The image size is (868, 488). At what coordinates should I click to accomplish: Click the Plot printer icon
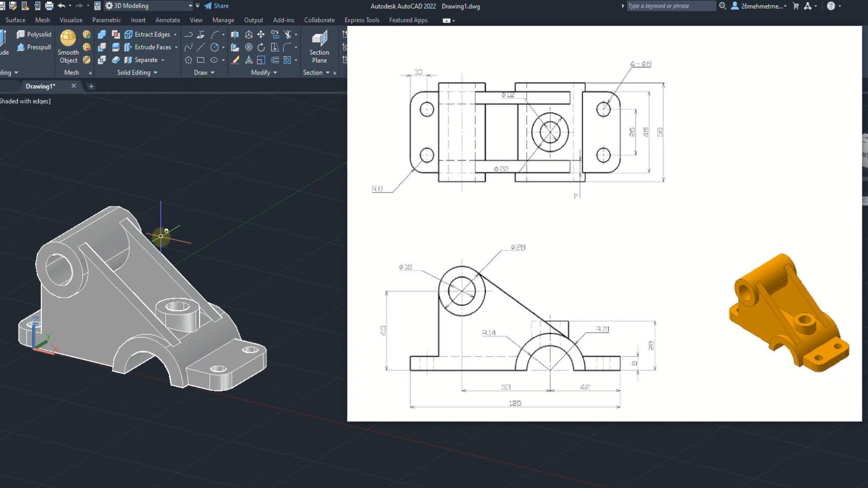coord(49,6)
